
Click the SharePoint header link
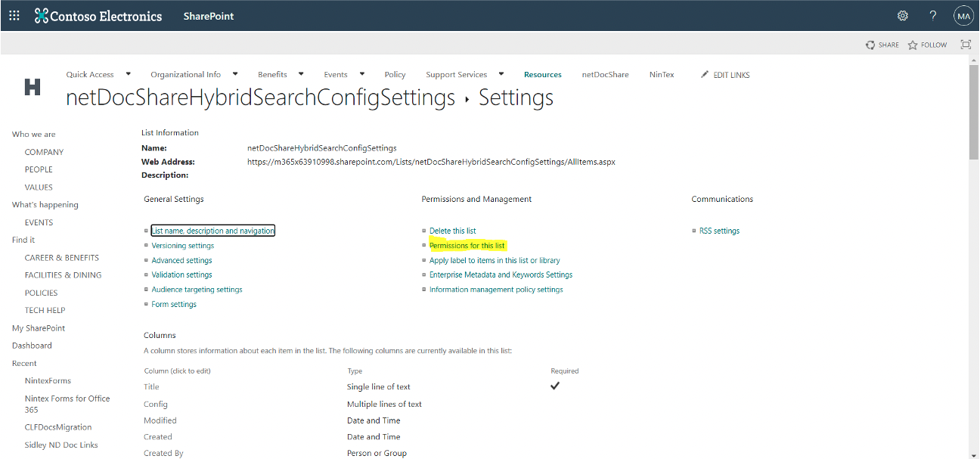(x=209, y=16)
